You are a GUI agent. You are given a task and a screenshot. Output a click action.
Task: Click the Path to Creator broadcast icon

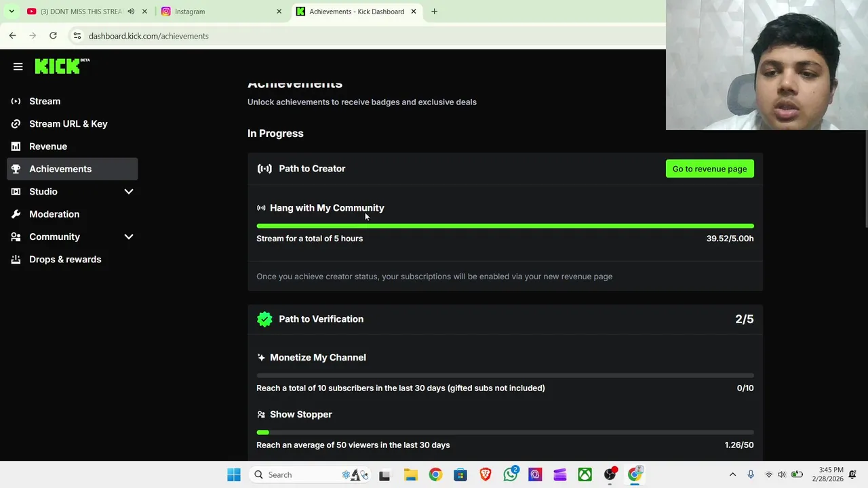coord(264,169)
